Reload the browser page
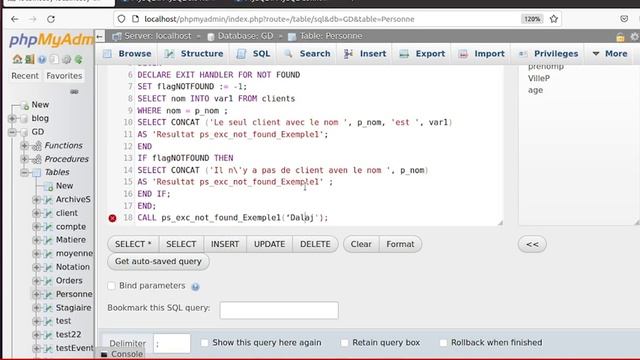Image resolution: width=640 pixels, height=360 pixels. pyautogui.click(x=51, y=19)
